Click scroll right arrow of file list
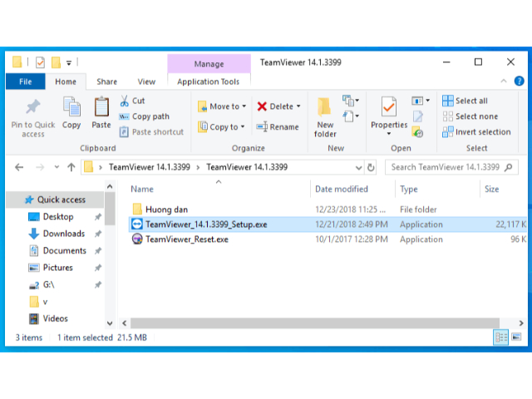532x399 pixels. (521, 323)
